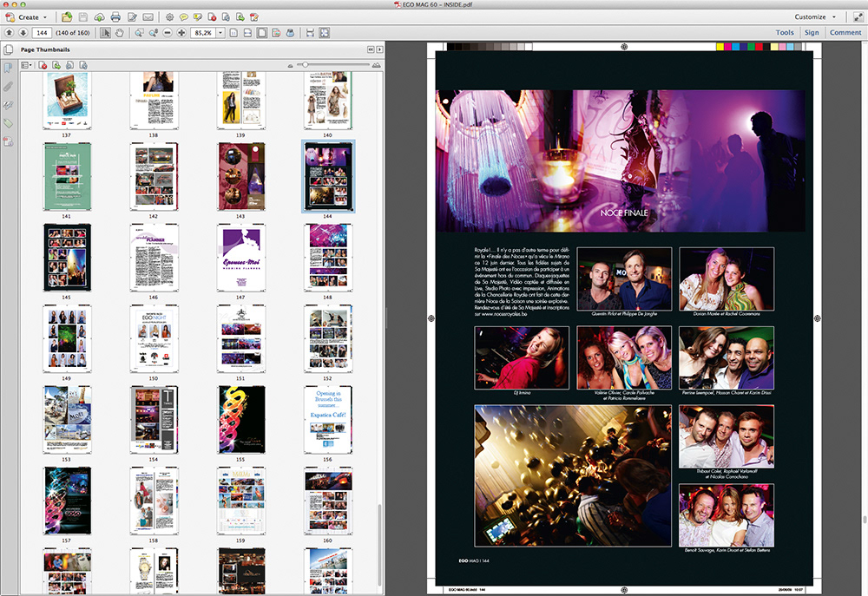
Task: Activate the Hand pan tool
Action: [x=120, y=33]
